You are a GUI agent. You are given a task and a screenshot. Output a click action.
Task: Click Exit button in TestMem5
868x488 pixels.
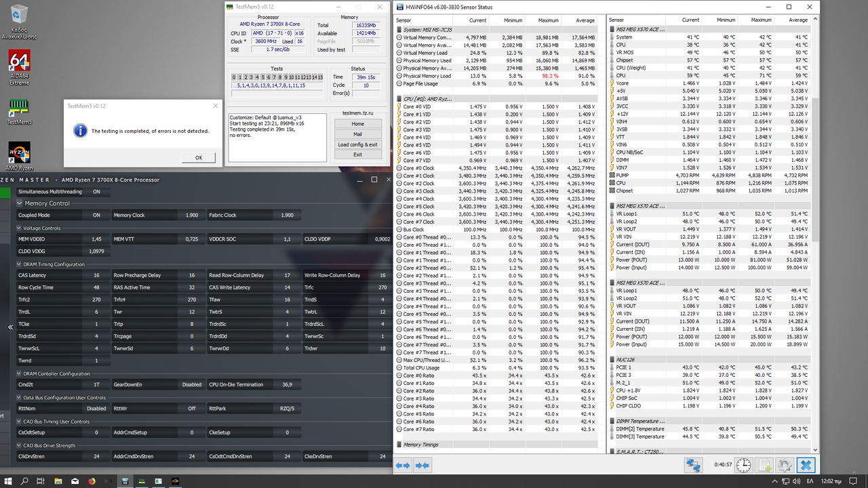(x=357, y=155)
